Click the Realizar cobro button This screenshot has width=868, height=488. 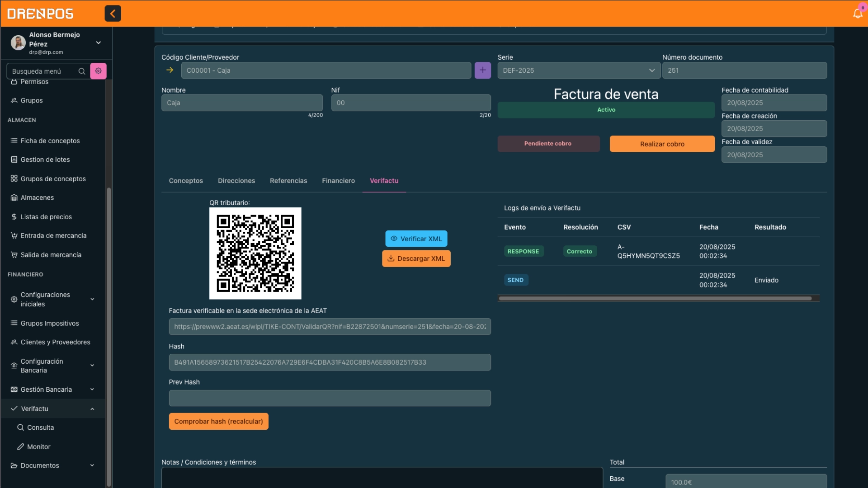pyautogui.click(x=662, y=144)
